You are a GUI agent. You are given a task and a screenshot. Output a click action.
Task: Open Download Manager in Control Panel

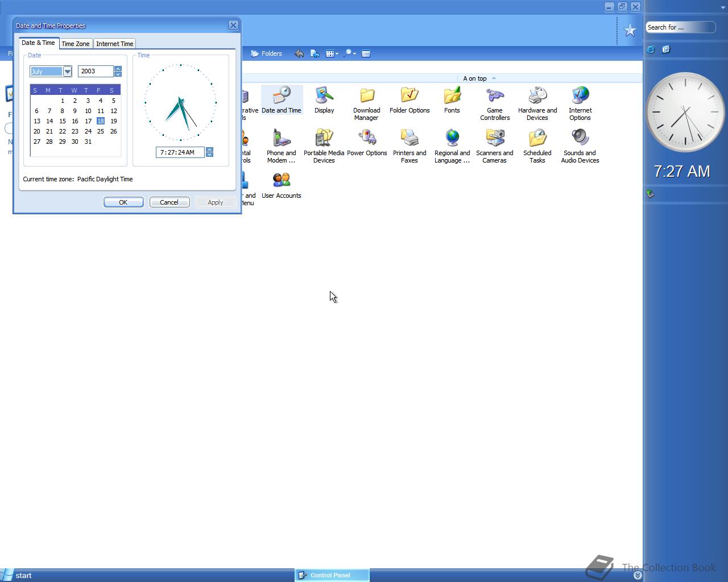367,103
